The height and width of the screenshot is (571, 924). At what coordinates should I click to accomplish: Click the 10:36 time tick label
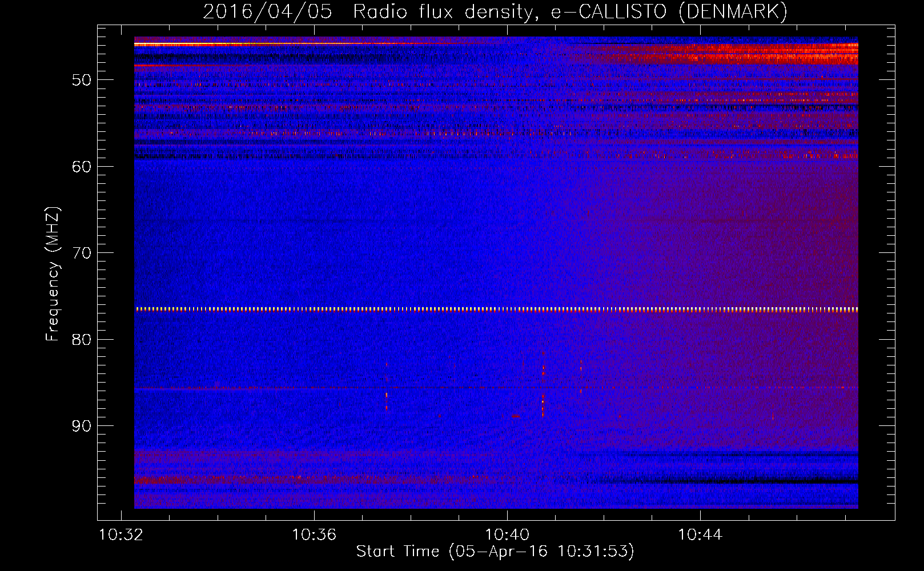[314, 535]
